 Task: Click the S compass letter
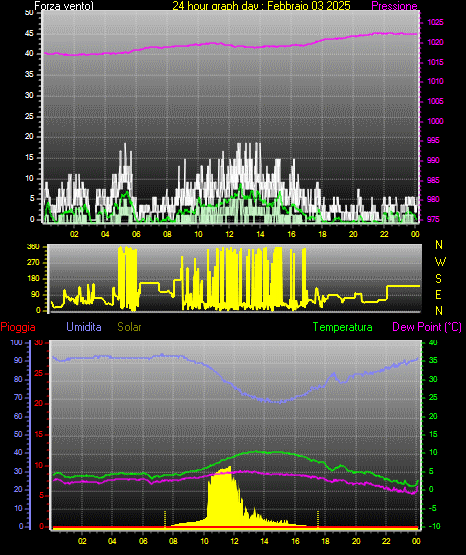[439, 279]
